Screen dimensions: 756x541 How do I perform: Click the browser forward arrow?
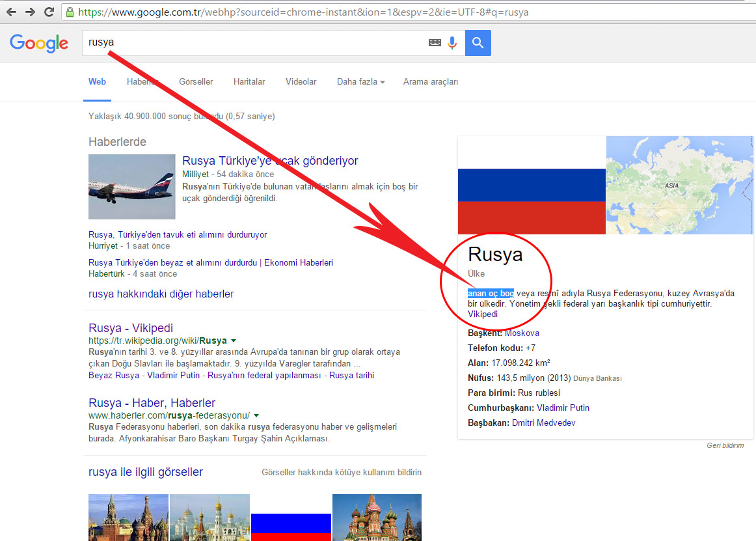tap(30, 12)
